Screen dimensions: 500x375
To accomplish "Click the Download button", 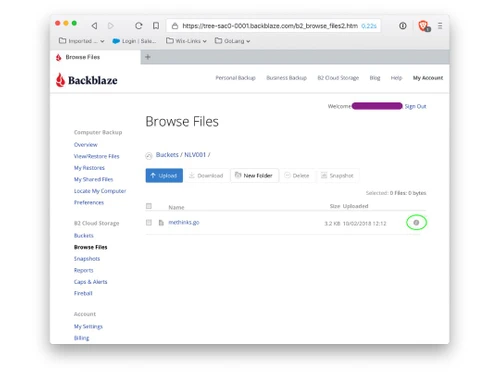I will [x=206, y=175].
